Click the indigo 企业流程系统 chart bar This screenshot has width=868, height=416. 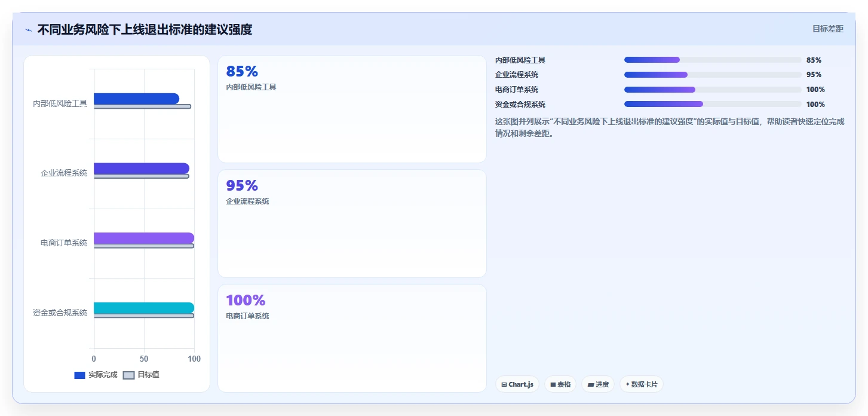tap(142, 169)
